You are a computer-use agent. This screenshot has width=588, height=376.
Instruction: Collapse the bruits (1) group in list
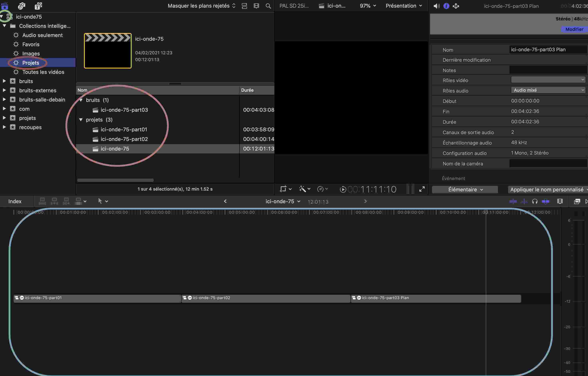(81, 100)
